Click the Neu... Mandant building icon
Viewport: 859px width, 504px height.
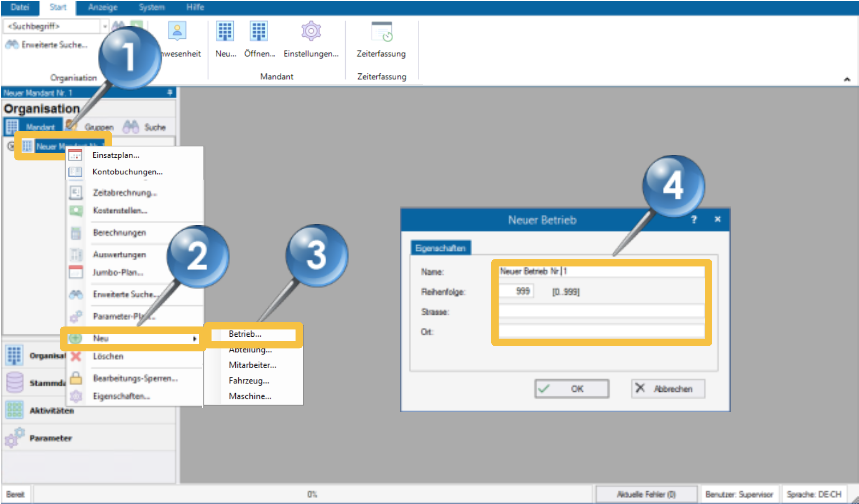pyautogui.click(x=225, y=31)
